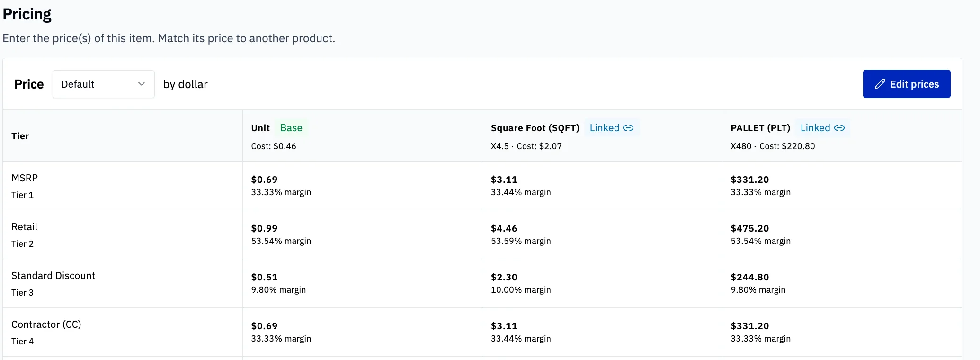Click the 'by dollar' label
The image size is (980, 360).
[x=186, y=84]
